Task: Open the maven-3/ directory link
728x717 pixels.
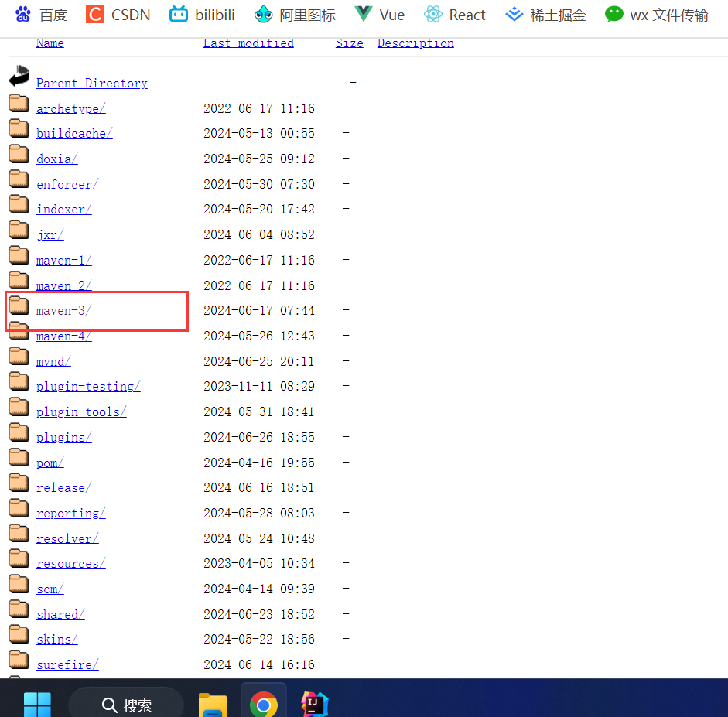Action: point(64,311)
